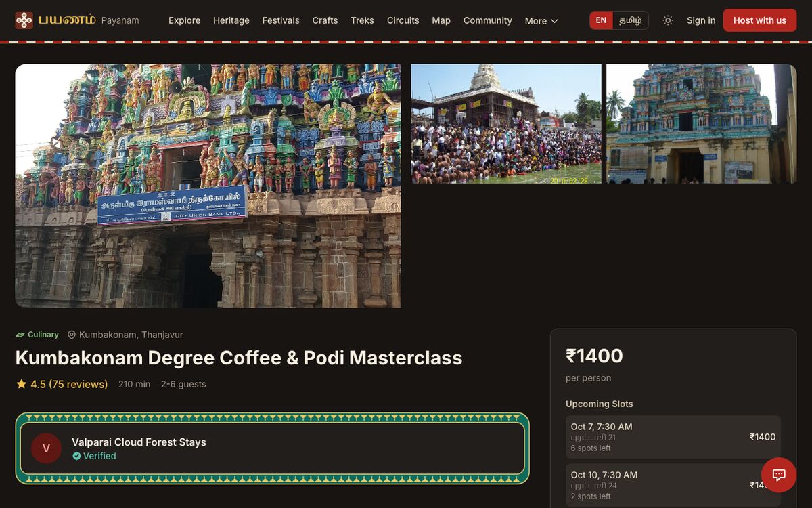This screenshot has width=812, height=508.
Task: Open the Circuits page
Action: pyautogui.click(x=403, y=20)
